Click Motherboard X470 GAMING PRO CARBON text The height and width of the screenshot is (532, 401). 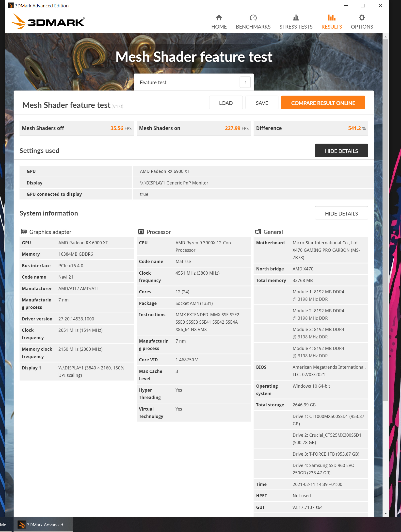pos(326,254)
